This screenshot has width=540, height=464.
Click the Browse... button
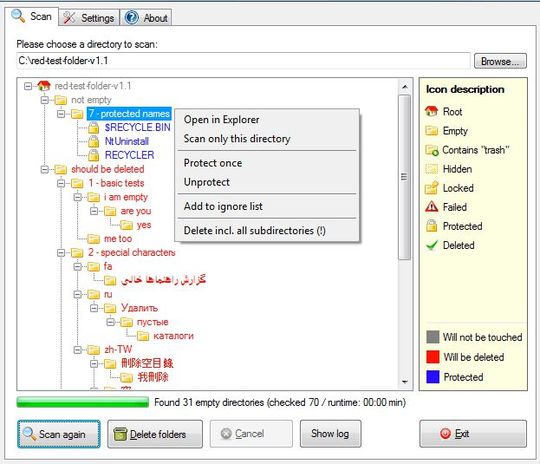click(500, 61)
